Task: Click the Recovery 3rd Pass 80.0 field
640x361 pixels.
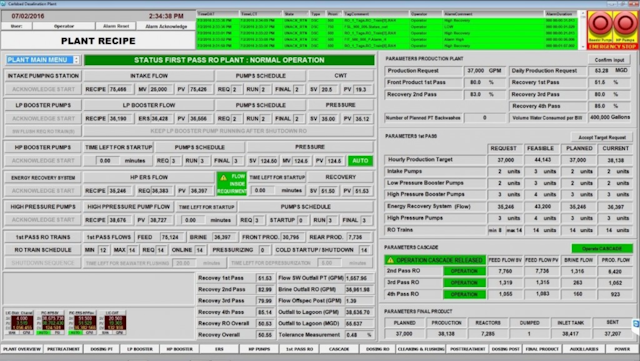Action: click(x=610, y=94)
